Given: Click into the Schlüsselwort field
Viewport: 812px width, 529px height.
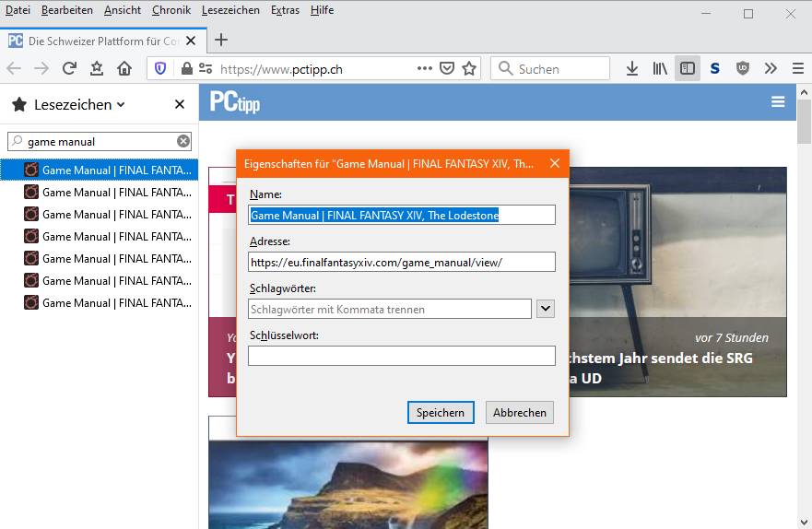Looking at the screenshot, I should pyautogui.click(x=401, y=356).
